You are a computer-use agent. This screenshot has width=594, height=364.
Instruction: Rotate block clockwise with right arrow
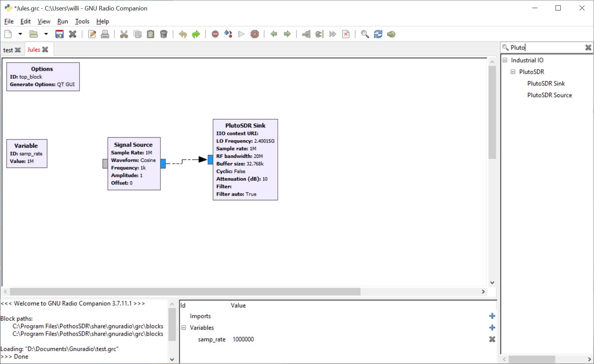click(287, 34)
